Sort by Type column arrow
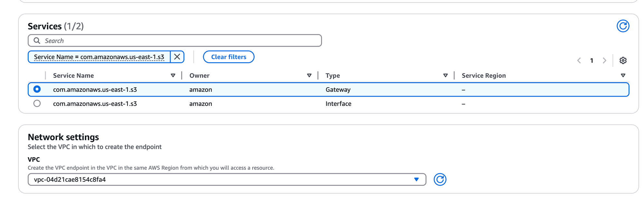Image resolution: width=644 pixels, height=199 pixels. point(445,75)
